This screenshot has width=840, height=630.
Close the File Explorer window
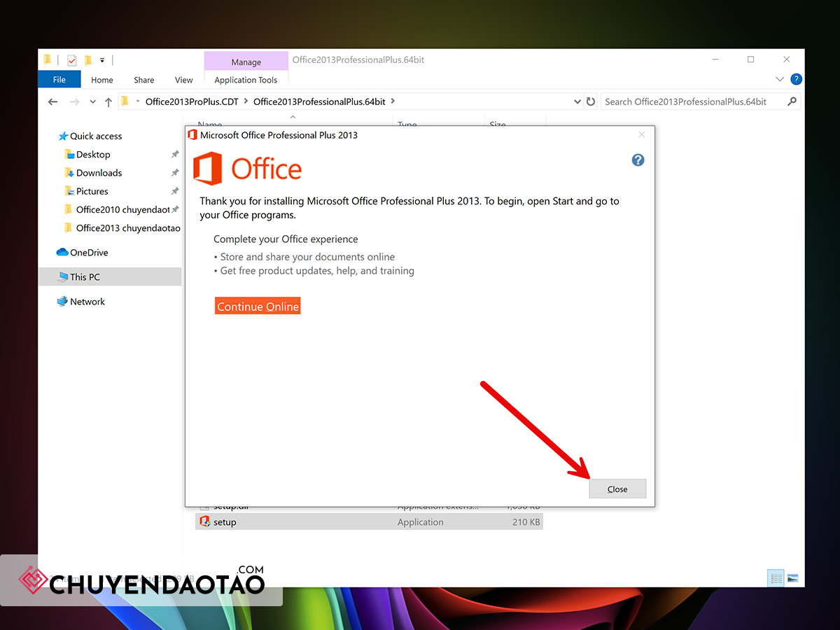point(787,59)
